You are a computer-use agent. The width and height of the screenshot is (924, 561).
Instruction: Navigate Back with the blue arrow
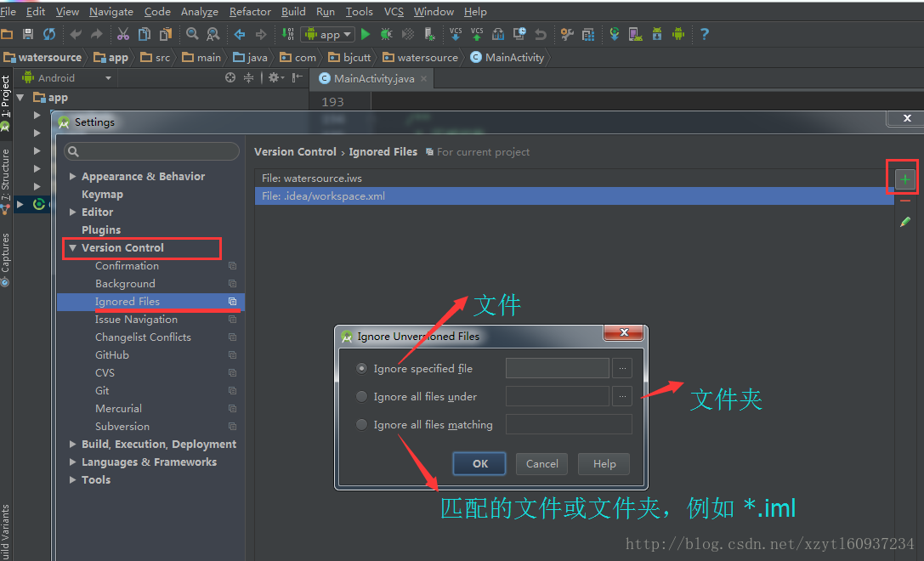point(239,34)
